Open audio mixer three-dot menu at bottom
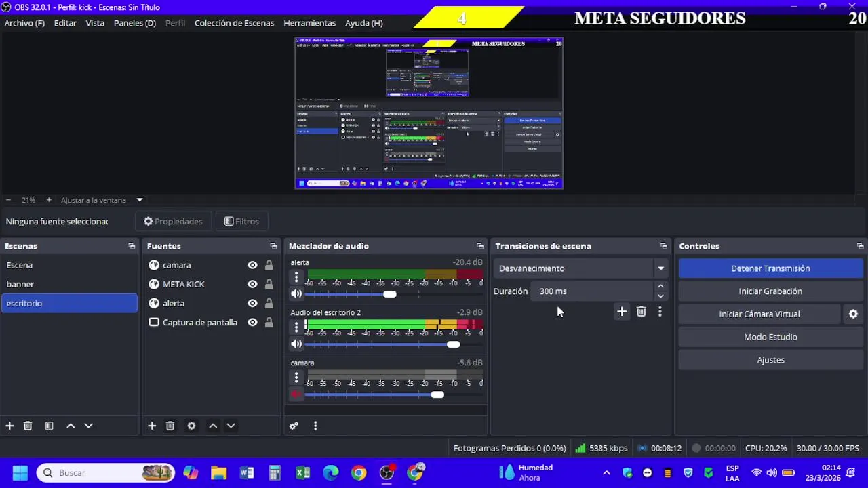Viewport: 868px width, 488px height. [x=315, y=426]
